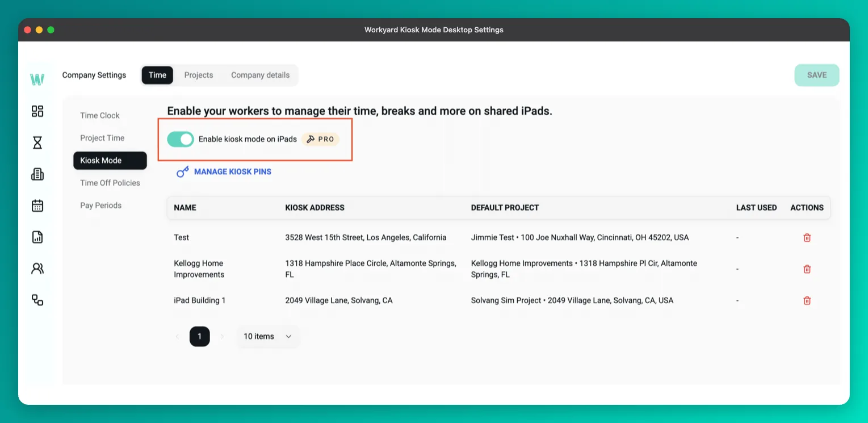Open the hourglass time tracking icon

(37, 143)
